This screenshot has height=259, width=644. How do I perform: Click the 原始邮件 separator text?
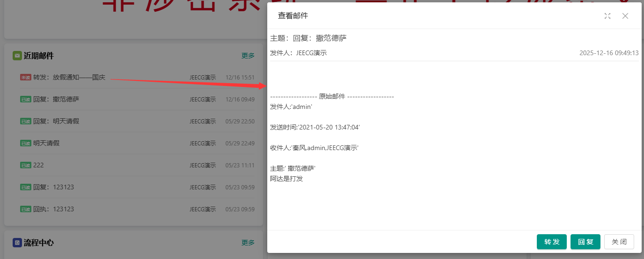coord(332,96)
